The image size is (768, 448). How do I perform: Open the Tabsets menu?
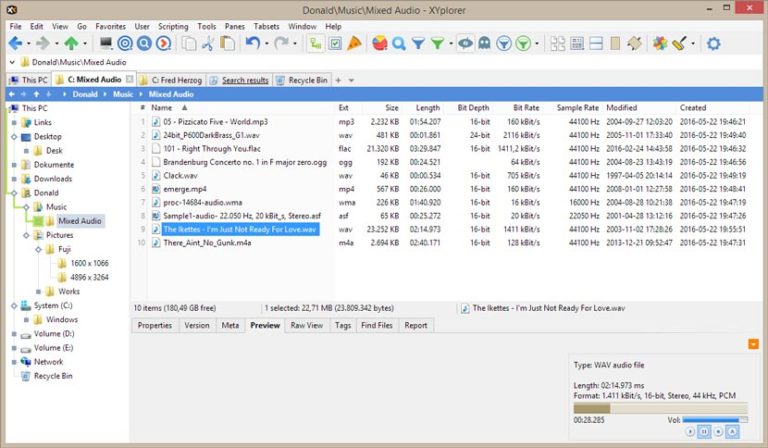pyautogui.click(x=266, y=26)
